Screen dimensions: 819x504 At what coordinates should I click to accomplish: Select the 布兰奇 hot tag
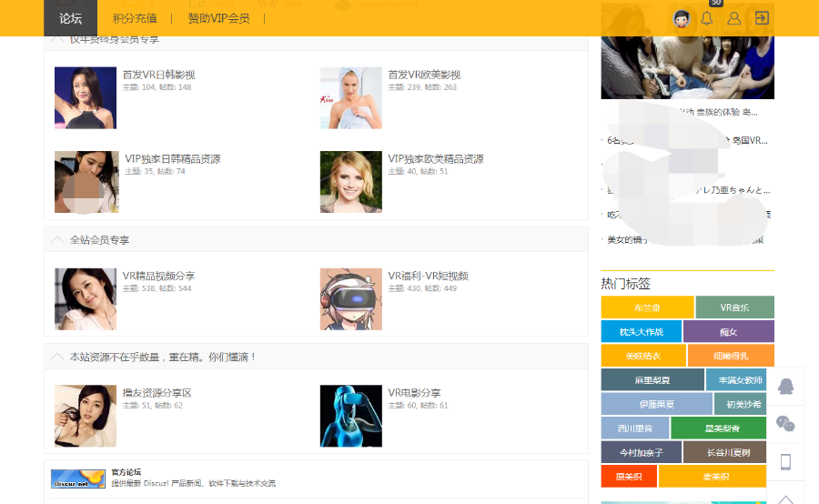647,307
